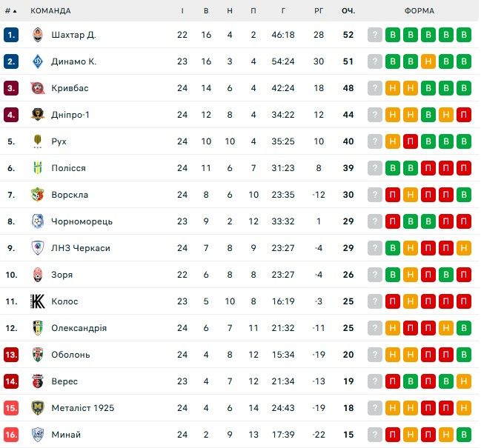Click Dnipro-1's red П form badge
Screen dimensions: 481x448
[464, 115]
